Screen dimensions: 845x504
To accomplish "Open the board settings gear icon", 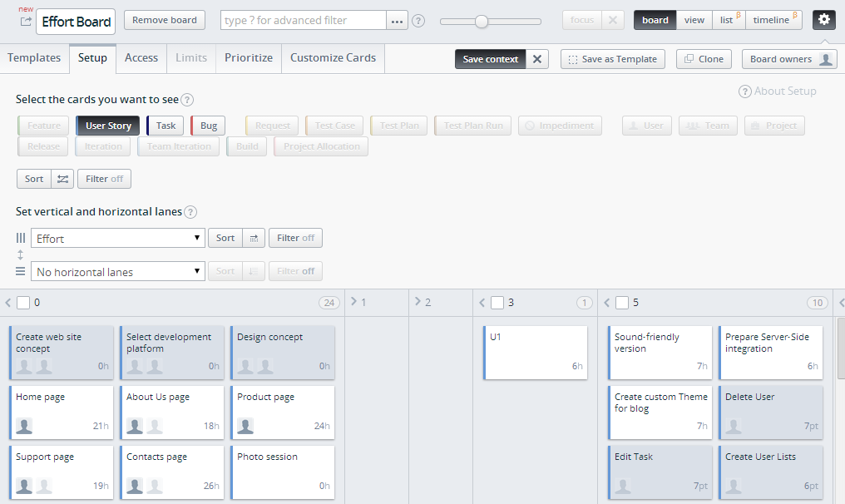I will (823, 18).
